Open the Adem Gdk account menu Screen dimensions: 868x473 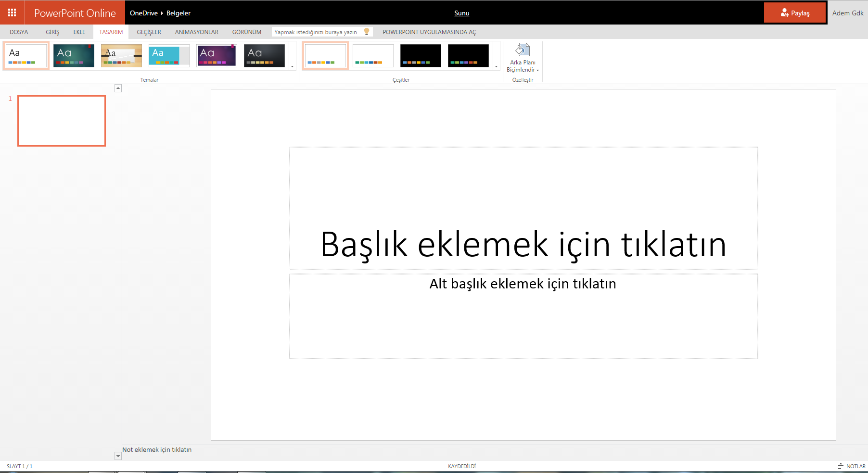(848, 13)
